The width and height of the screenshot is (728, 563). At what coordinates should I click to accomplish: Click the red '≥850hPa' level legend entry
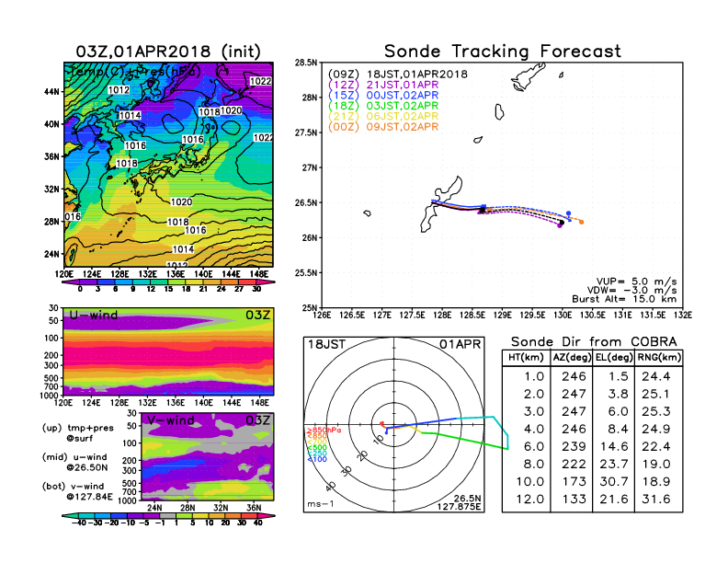(324, 431)
